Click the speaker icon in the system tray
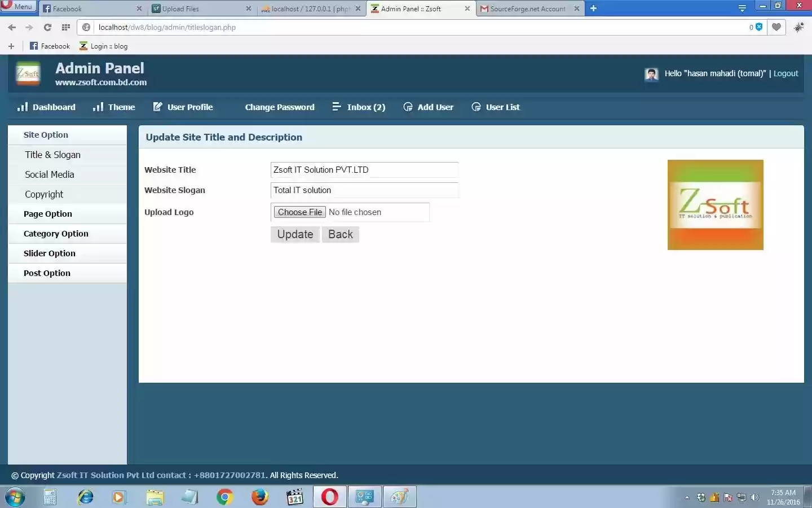Screen dimensions: 812x508 tap(755, 497)
